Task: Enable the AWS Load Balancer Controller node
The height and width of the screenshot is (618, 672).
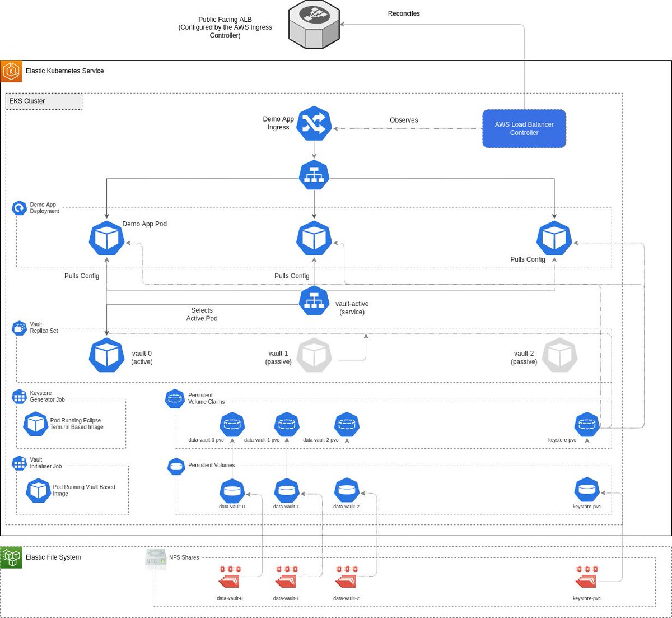Action: pos(524,128)
